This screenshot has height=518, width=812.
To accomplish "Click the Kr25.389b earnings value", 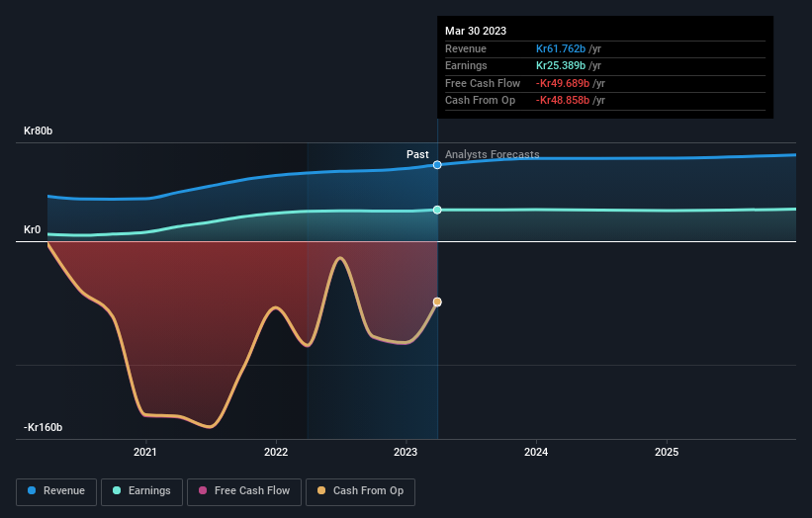I will pyautogui.click(x=561, y=65).
